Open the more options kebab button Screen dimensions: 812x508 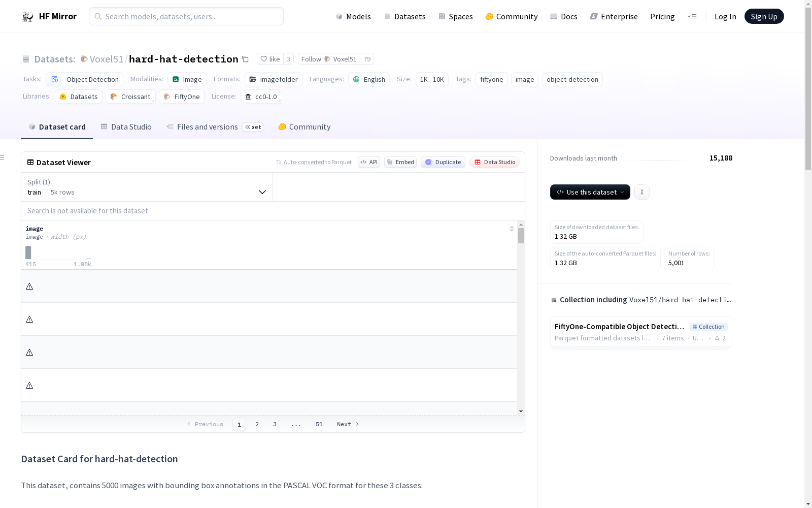click(642, 192)
